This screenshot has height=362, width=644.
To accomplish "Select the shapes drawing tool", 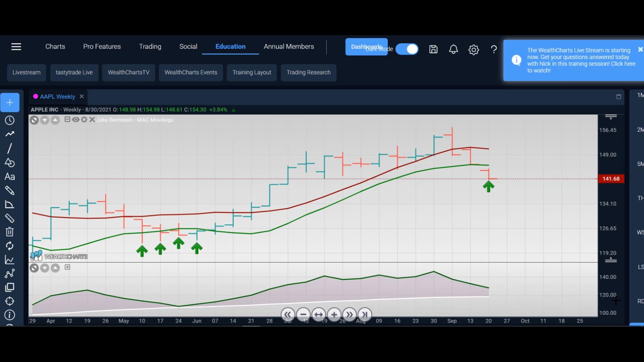I will click(10, 163).
